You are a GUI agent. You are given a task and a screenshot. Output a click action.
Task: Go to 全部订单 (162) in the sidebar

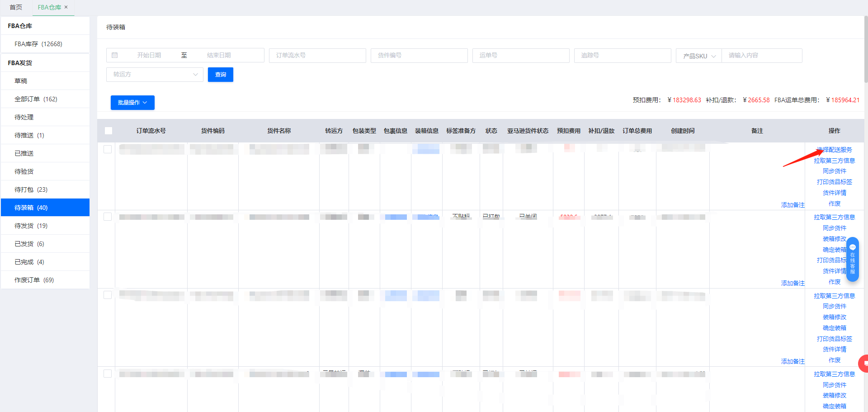click(36, 99)
